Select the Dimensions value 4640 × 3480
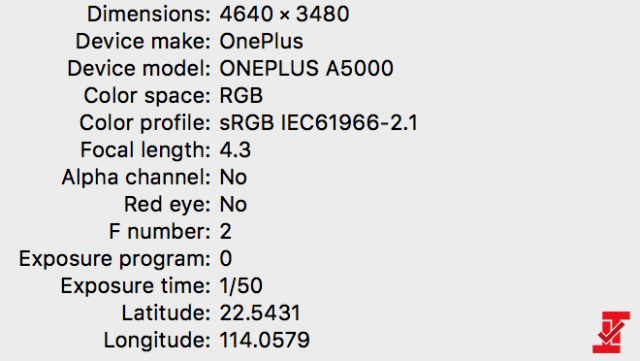Viewport: 640px width, 361px height. coord(284,14)
